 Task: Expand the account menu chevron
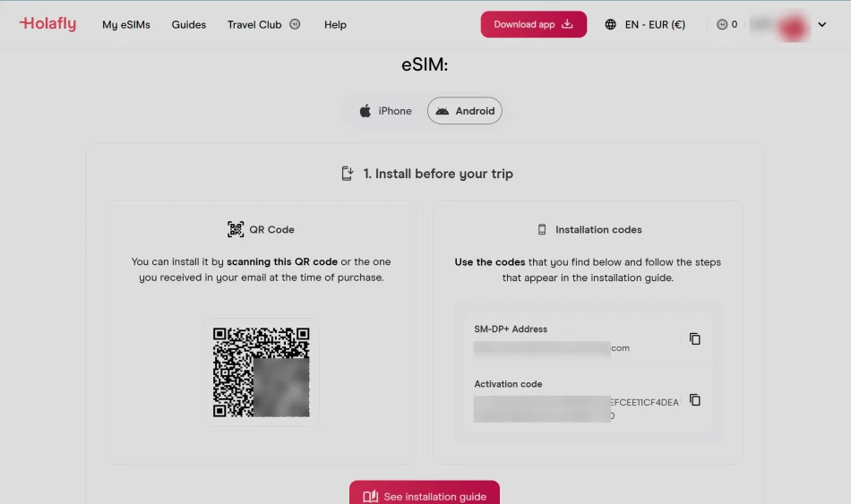point(822,24)
